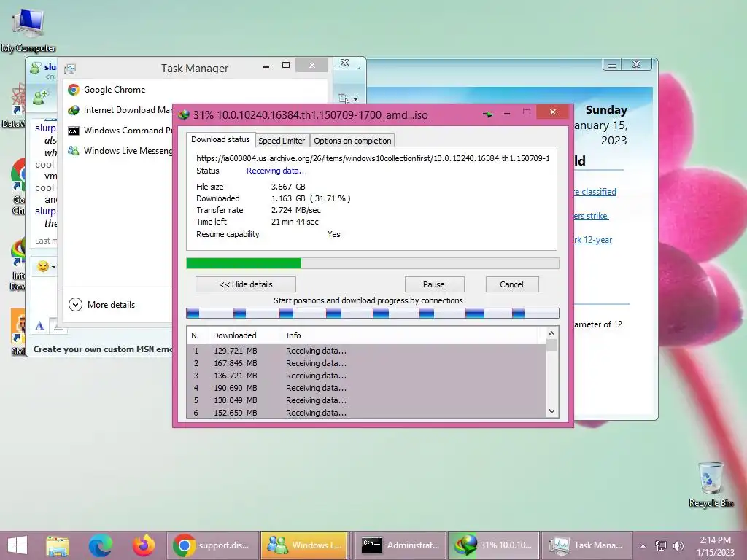Image resolution: width=747 pixels, height=560 pixels.
Task: Switch to the 31% download taskbar item
Action: click(x=494, y=545)
